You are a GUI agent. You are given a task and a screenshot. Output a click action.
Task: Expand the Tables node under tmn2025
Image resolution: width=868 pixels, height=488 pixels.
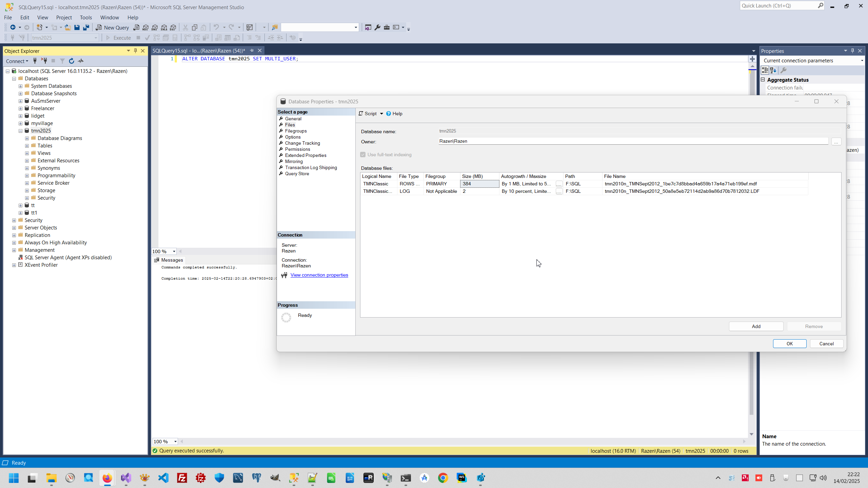(27, 146)
